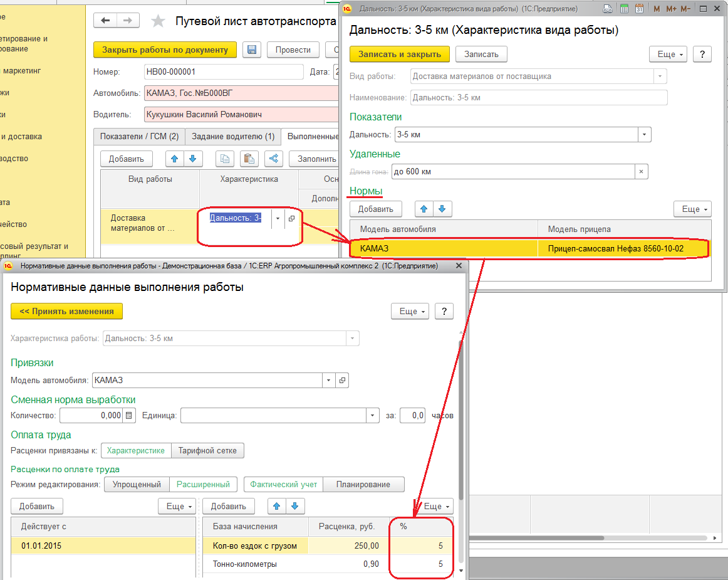Click Записать button in Дальность window
This screenshot has width=728, height=580.
click(481, 55)
